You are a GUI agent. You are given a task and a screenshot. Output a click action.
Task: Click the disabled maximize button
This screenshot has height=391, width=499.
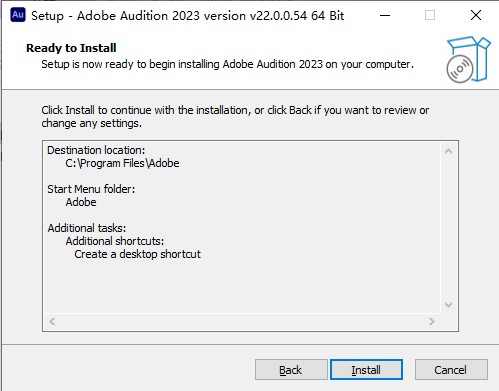coord(430,15)
